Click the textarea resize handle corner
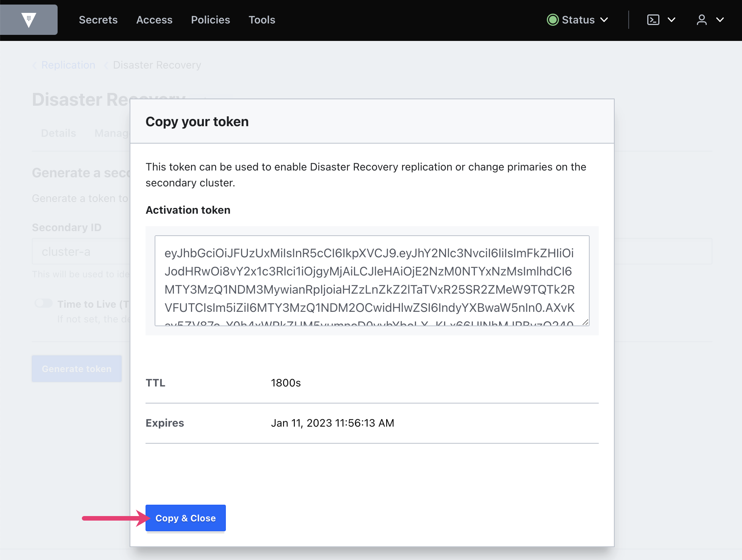 tap(585, 322)
